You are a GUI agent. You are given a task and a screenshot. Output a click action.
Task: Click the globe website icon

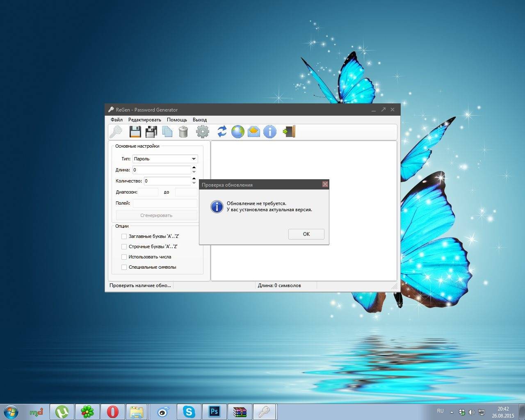[x=238, y=132]
